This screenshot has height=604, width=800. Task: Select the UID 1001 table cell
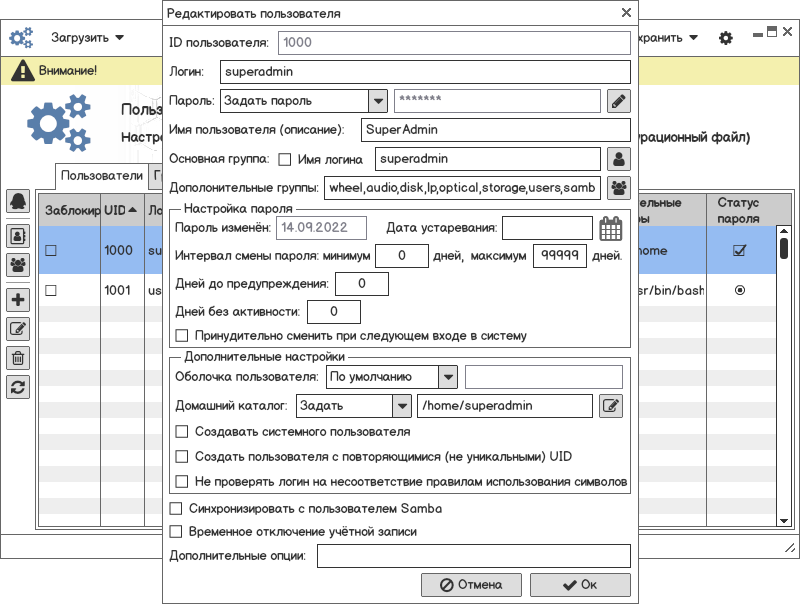(122, 290)
